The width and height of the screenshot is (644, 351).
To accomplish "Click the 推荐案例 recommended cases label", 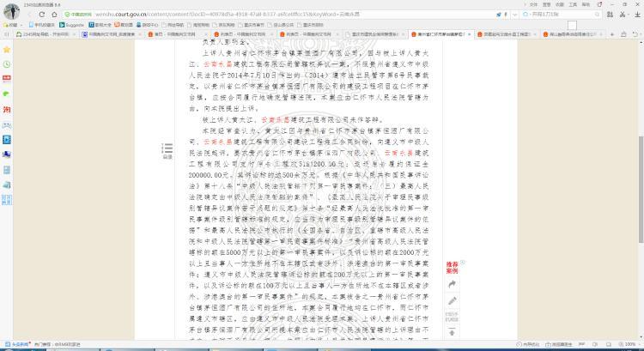I will 453,268.
